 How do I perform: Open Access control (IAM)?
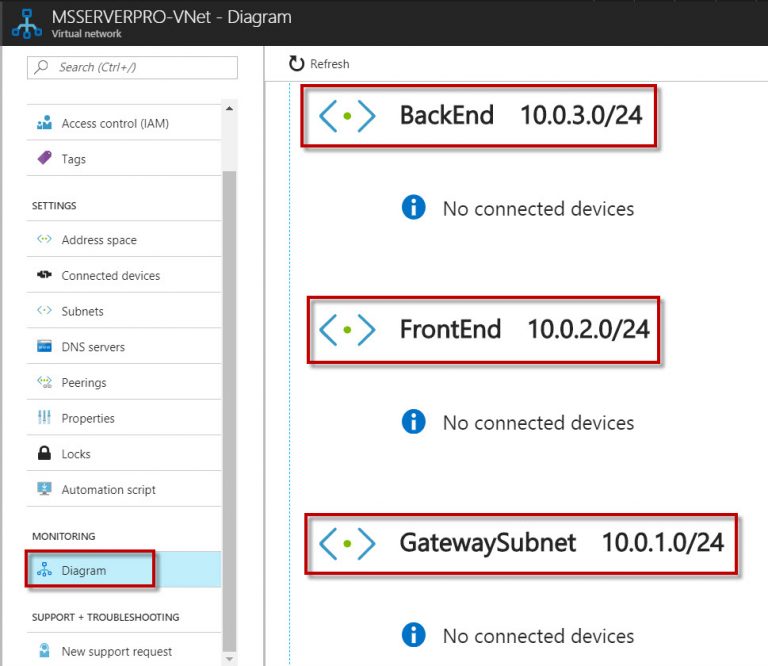click(x=114, y=124)
